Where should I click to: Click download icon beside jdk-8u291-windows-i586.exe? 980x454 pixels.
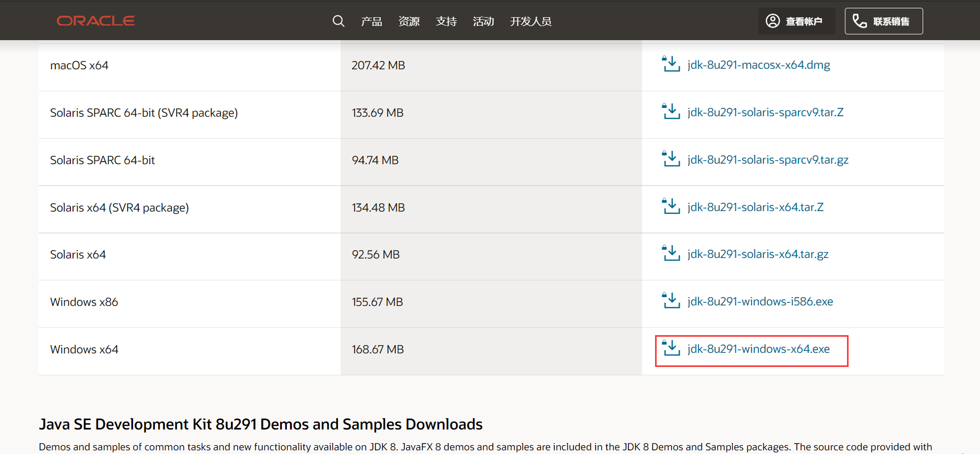click(x=671, y=301)
